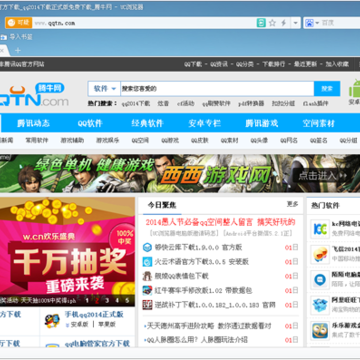Go to QQ空间 in the sub-navigation
The width and height of the screenshot is (360, 360).
[140, 140]
